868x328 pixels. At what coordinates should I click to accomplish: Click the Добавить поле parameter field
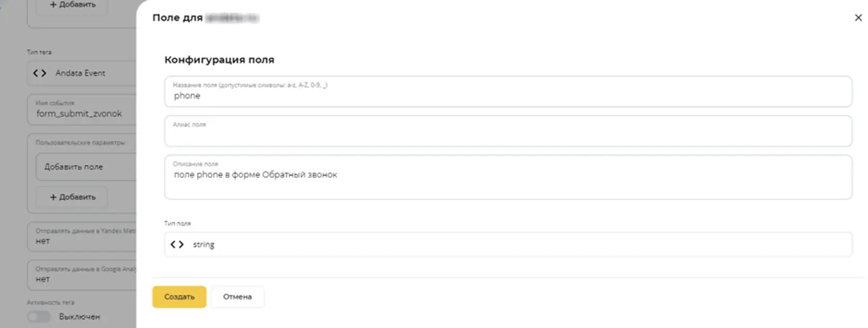86,167
